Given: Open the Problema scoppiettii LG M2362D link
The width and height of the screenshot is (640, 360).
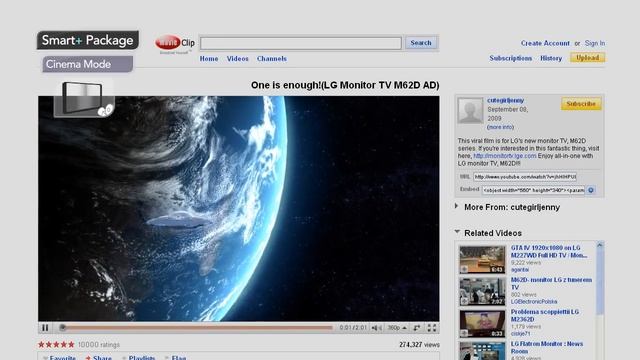Looking at the screenshot, I should [544, 316].
